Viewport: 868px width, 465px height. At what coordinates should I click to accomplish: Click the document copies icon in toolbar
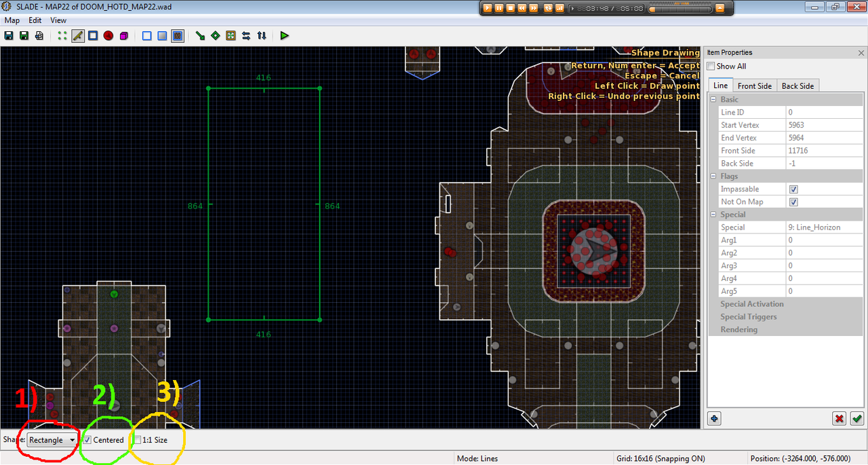pyautogui.click(x=39, y=35)
